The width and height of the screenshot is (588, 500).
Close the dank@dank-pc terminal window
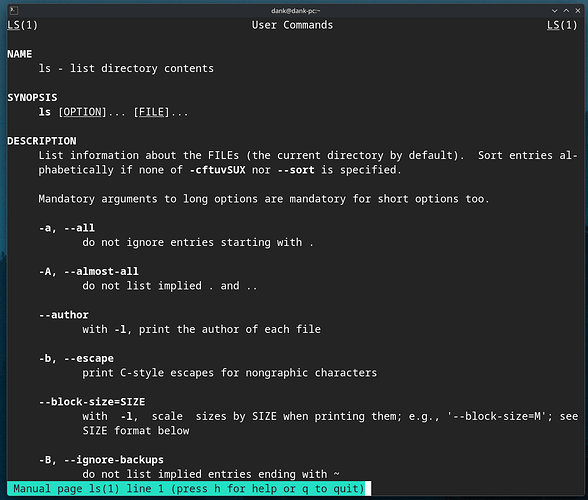(x=578, y=11)
